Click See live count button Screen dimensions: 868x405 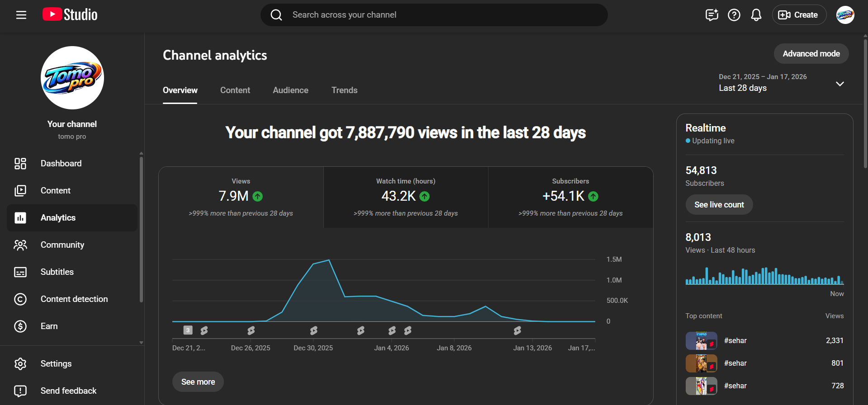click(719, 205)
